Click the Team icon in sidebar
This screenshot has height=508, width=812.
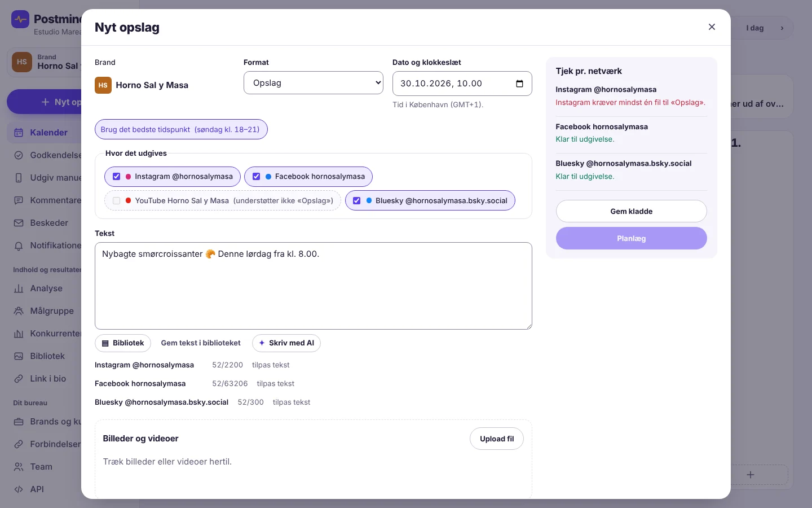pos(19,467)
